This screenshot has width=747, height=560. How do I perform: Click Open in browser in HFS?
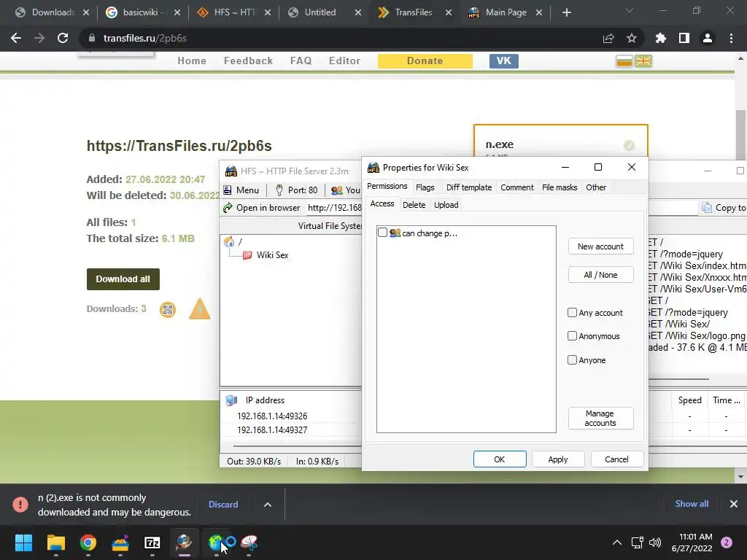[x=262, y=208]
